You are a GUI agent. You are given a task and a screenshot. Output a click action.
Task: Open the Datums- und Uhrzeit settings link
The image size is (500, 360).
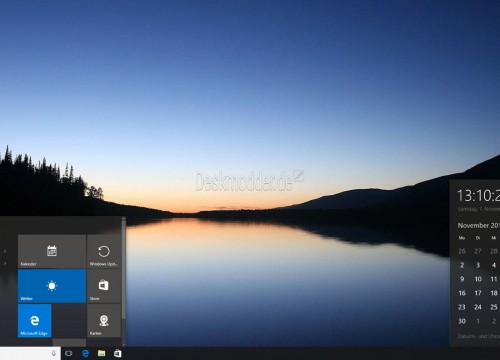pos(479,336)
